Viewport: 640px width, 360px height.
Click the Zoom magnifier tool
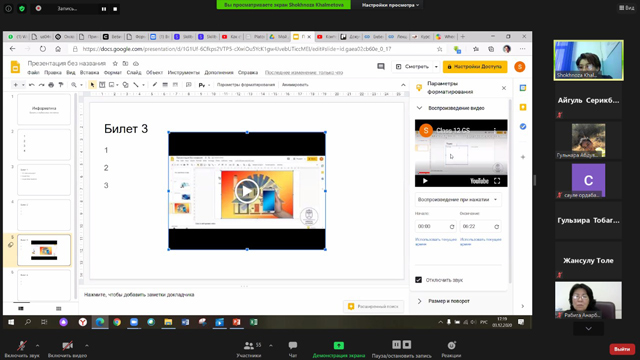[x=74, y=85]
